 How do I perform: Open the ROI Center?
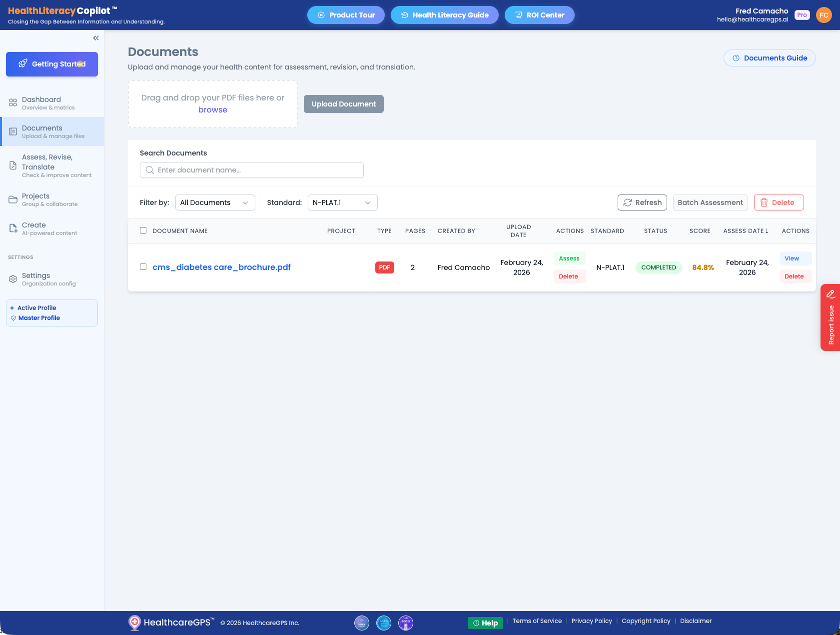pos(539,15)
